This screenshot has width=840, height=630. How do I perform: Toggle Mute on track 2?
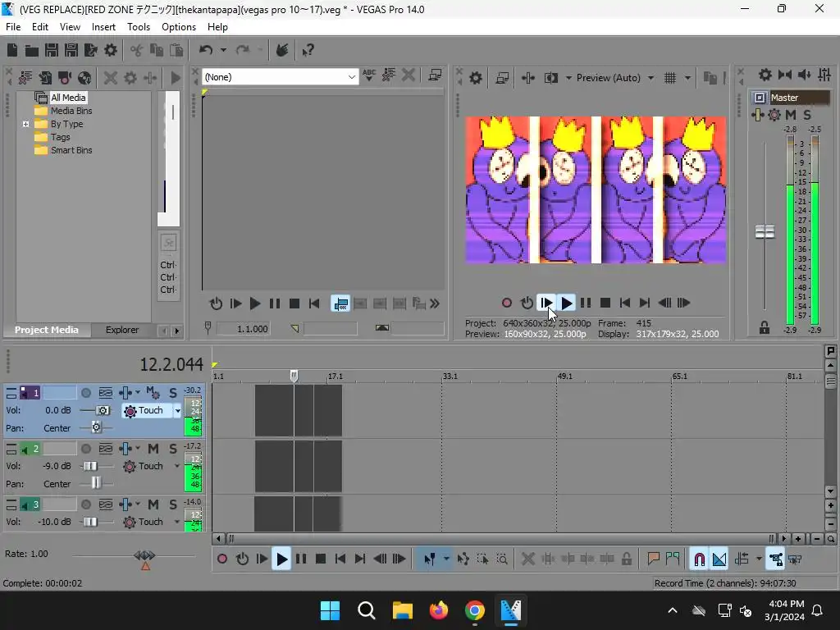pyautogui.click(x=153, y=449)
